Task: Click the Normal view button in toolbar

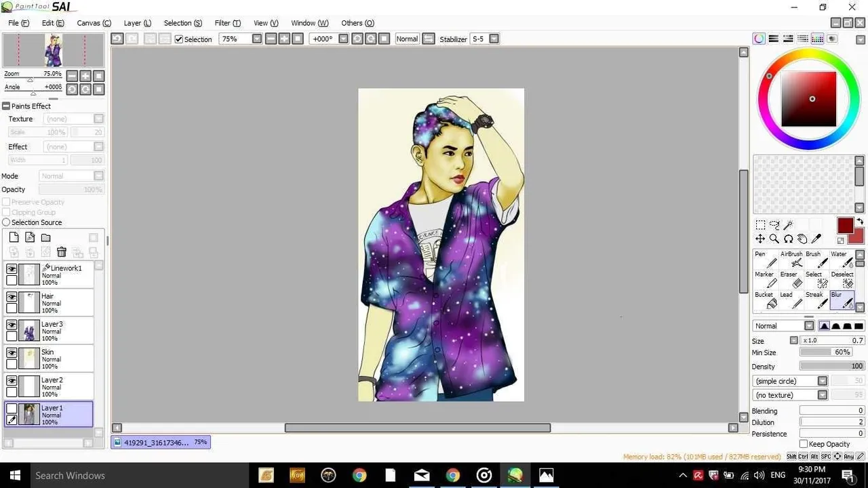Action: pos(407,39)
